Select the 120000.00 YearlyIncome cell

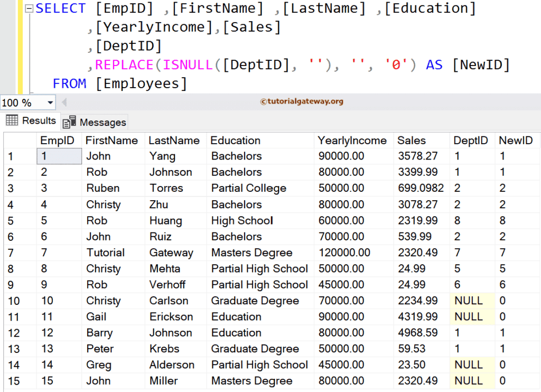coord(344,253)
